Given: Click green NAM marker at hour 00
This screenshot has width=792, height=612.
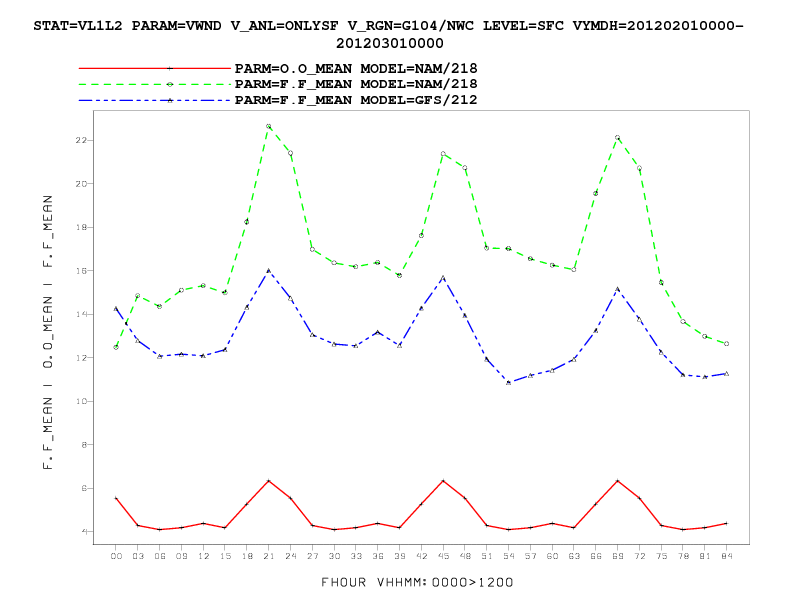Looking at the screenshot, I should tap(116, 347).
